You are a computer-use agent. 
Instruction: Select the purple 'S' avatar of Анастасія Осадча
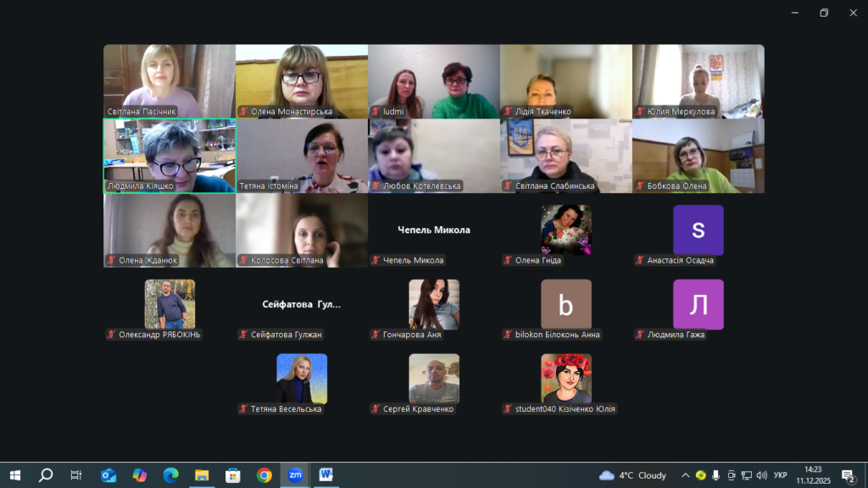(698, 230)
